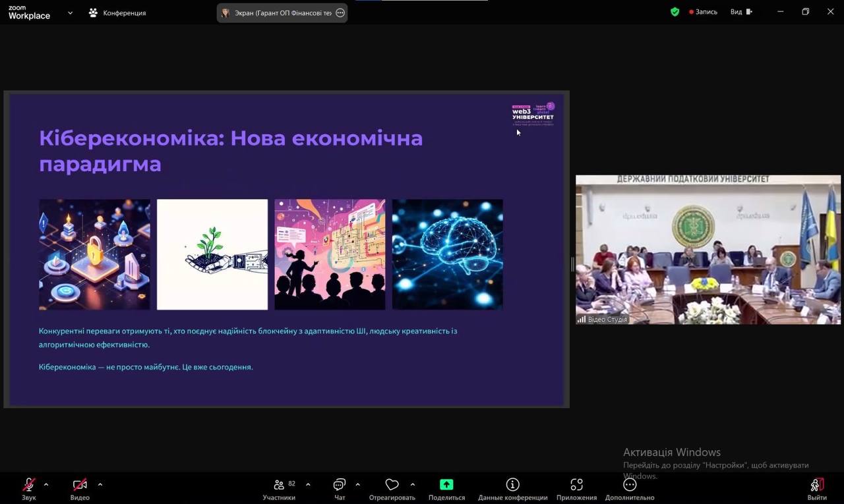The image size is (844, 504).
Task: Expand the arrow next to Участники
Action: pyautogui.click(x=308, y=485)
